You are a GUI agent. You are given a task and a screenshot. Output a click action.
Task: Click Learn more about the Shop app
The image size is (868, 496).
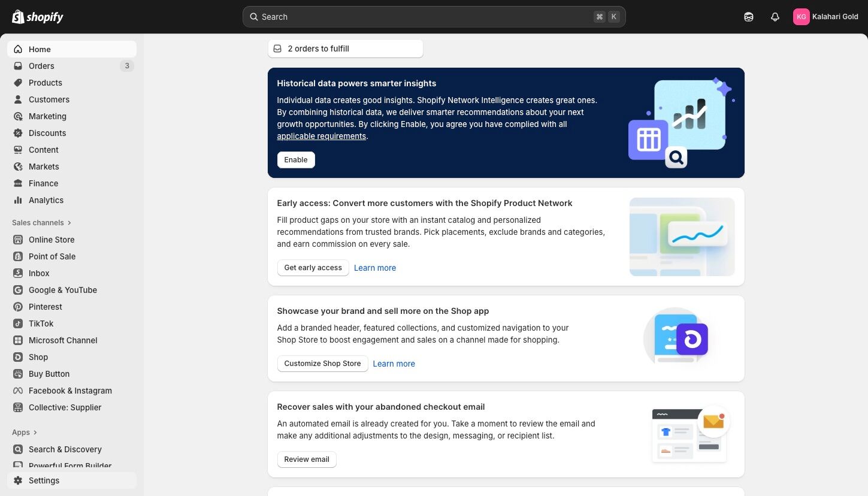click(394, 364)
